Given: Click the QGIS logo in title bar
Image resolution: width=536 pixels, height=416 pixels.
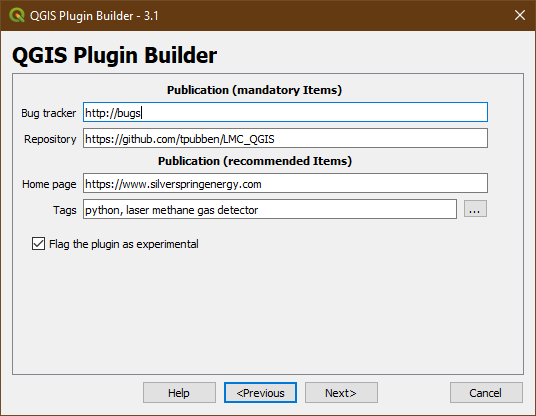Looking at the screenshot, I should click(x=16, y=15).
